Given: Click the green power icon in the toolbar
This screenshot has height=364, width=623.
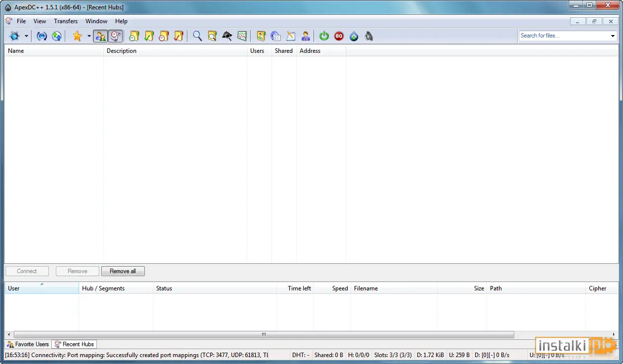Looking at the screenshot, I should pyautogui.click(x=324, y=36).
